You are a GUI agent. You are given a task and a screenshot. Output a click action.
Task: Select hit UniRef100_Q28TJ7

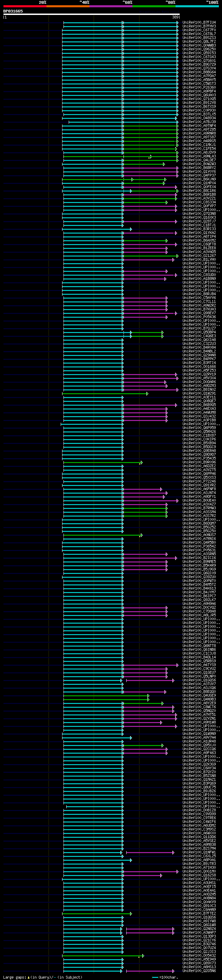(x=199, y=221)
